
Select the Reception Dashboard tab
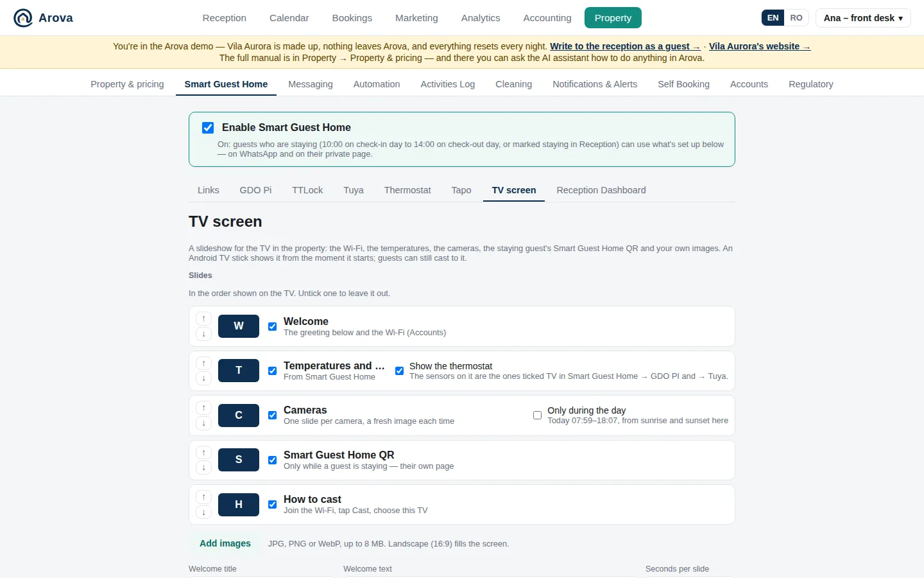click(601, 190)
